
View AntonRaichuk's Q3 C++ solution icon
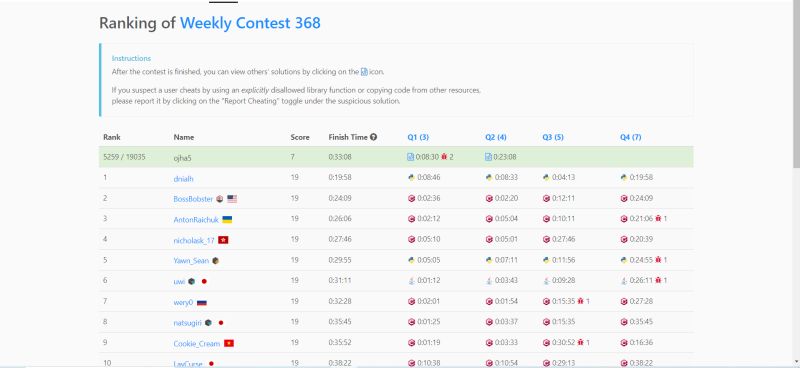[546, 219]
